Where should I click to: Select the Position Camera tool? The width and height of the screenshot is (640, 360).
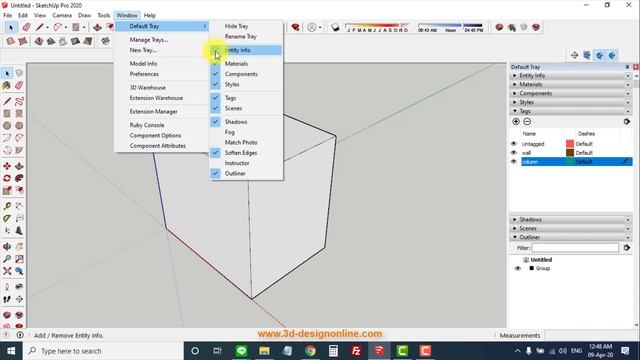pos(7,287)
